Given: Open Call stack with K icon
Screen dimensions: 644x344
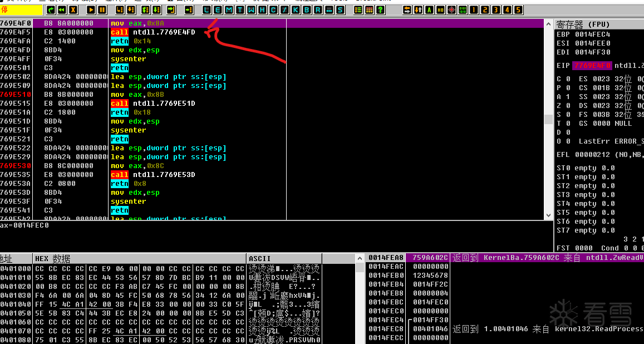Looking at the screenshot, I should [296, 9].
